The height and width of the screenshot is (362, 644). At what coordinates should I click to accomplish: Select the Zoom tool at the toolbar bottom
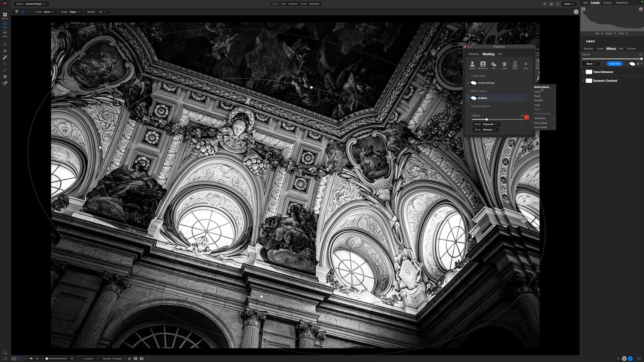[5, 83]
